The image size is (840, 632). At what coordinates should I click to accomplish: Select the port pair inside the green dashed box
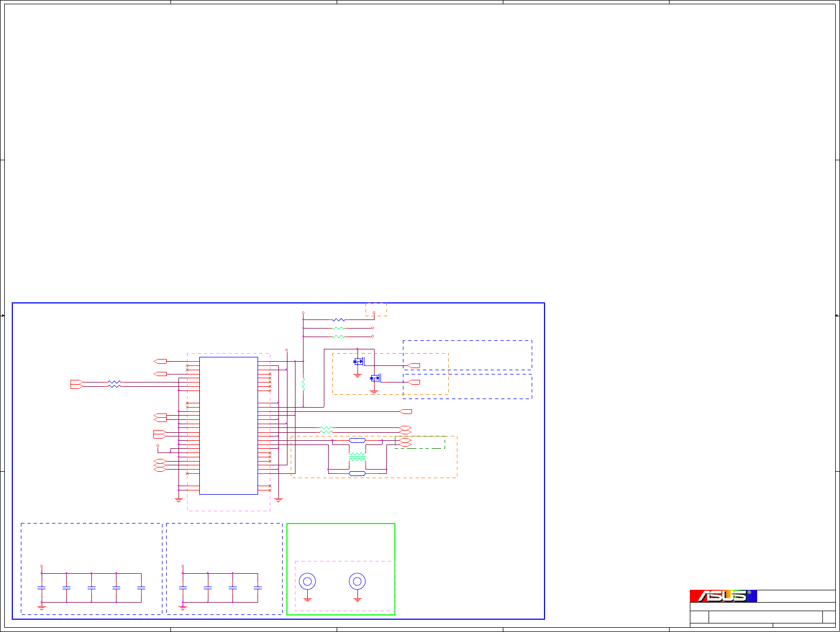pyautogui.click(x=406, y=442)
